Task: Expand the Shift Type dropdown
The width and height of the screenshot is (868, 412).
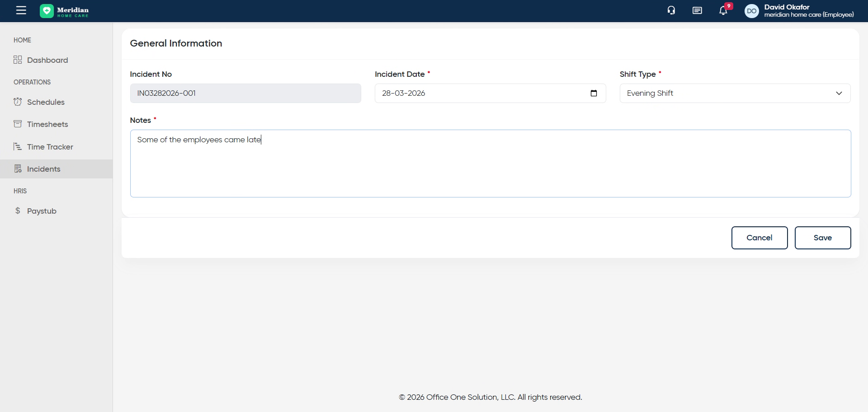Action: tap(735, 93)
